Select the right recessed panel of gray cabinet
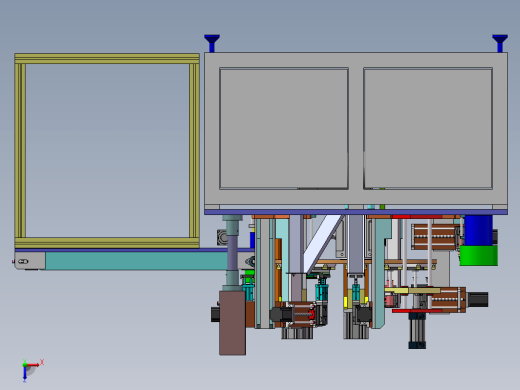The height and width of the screenshot is (390, 520). [428, 128]
